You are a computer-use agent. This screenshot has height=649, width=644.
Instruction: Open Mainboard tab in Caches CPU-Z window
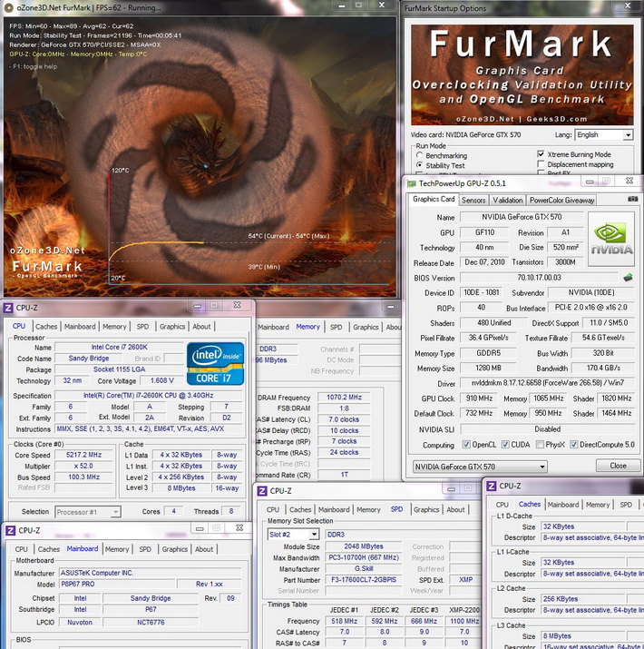(x=563, y=505)
